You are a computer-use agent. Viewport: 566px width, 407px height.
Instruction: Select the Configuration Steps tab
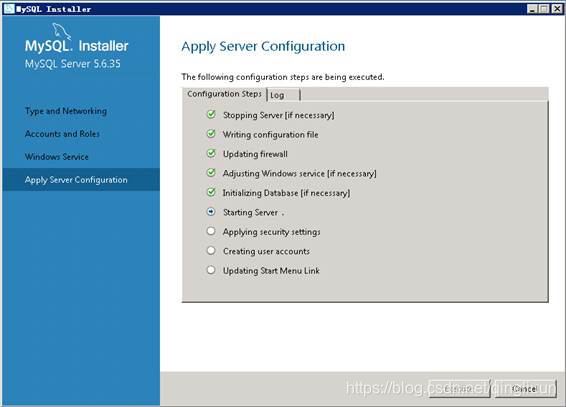[x=225, y=94]
